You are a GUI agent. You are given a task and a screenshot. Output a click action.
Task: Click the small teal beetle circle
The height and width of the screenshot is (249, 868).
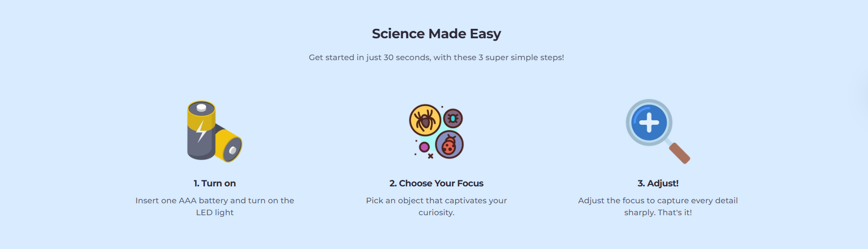[453, 118]
